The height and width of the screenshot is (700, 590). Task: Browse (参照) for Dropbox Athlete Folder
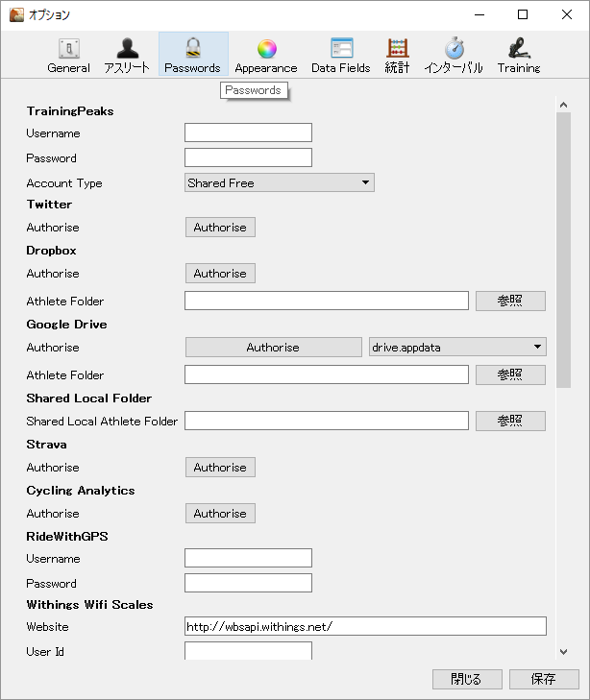(x=510, y=301)
